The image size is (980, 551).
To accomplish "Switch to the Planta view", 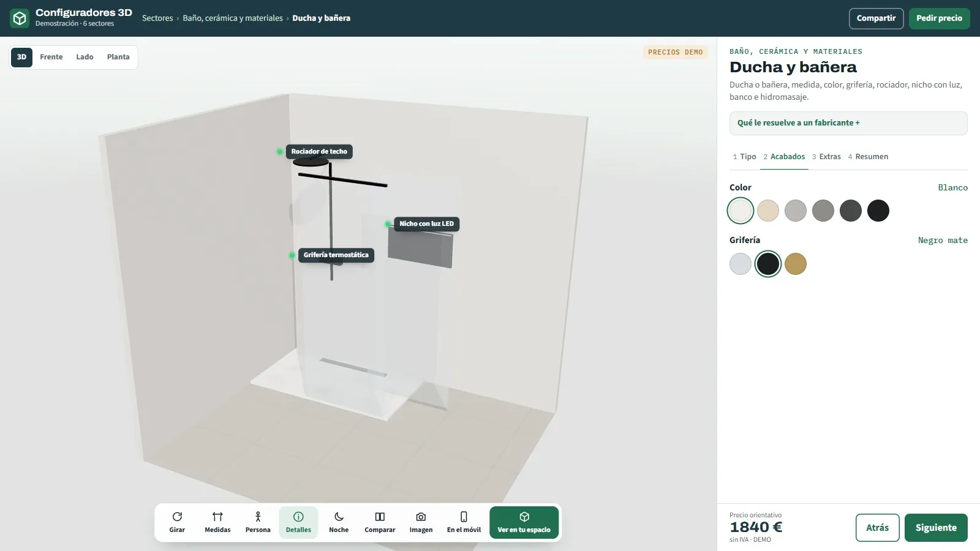I will pyautogui.click(x=118, y=57).
